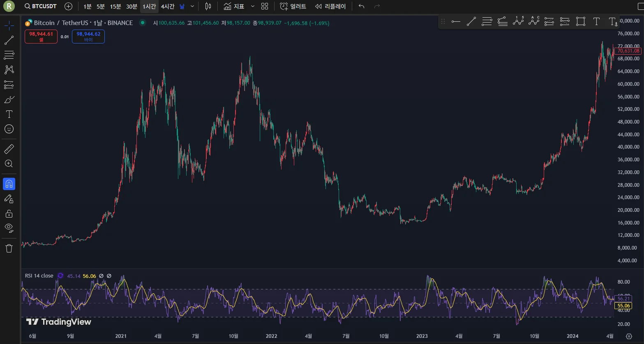Image resolution: width=644 pixels, height=344 pixels.
Task: Open chart settings gear at bottom right
Action: click(x=629, y=336)
